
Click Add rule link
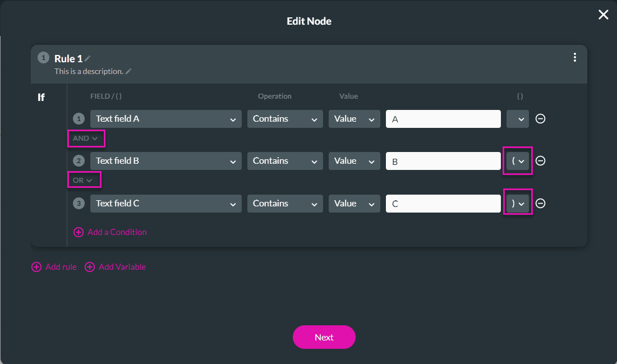point(54,267)
